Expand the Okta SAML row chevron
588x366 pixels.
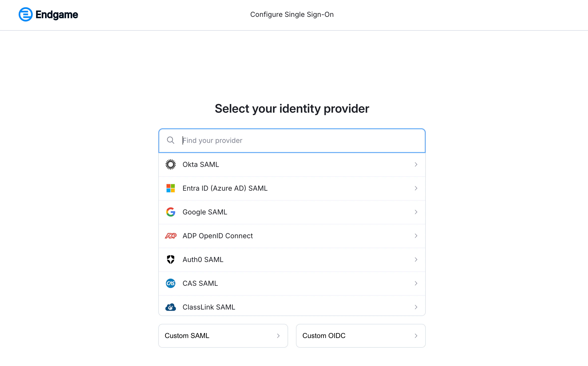tap(416, 164)
